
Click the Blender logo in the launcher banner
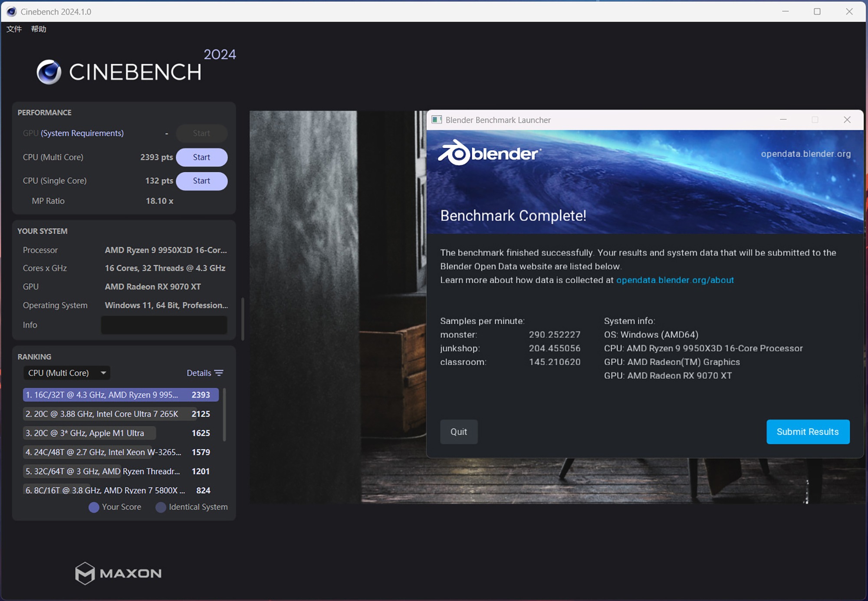(489, 153)
